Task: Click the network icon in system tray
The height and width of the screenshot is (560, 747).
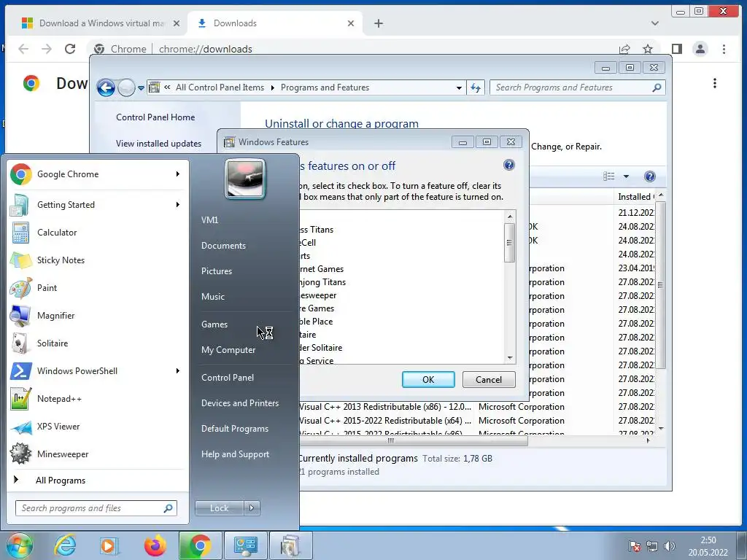Action: point(651,546)
